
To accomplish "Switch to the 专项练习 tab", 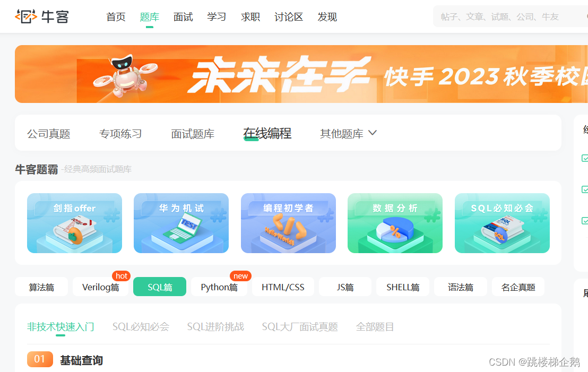I will tap(120, 134).
